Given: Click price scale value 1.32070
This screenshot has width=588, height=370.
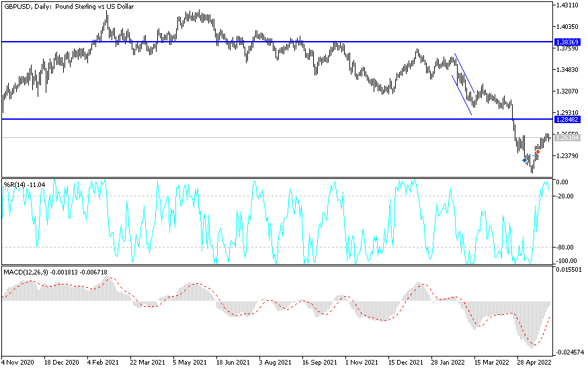Looking at the screenshot, I should click(x=568, y=91).
